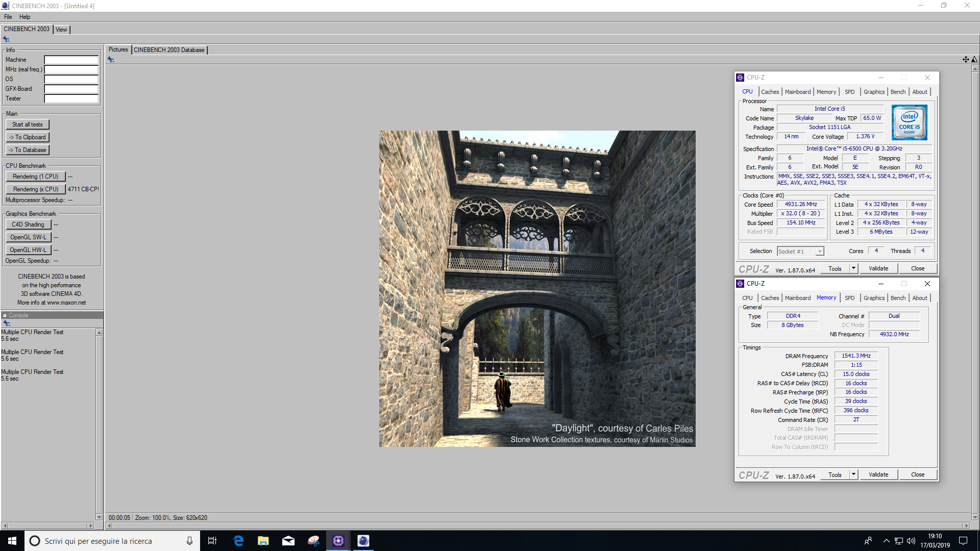Select the Pictures tab
The image size is (980, 551).
(118, 49)
